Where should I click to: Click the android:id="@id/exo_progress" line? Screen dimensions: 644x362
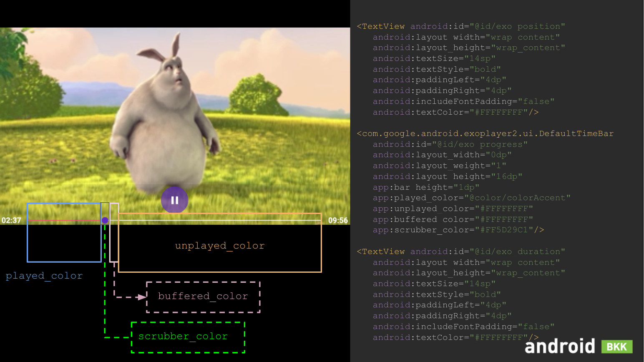[x=450, y=144]
